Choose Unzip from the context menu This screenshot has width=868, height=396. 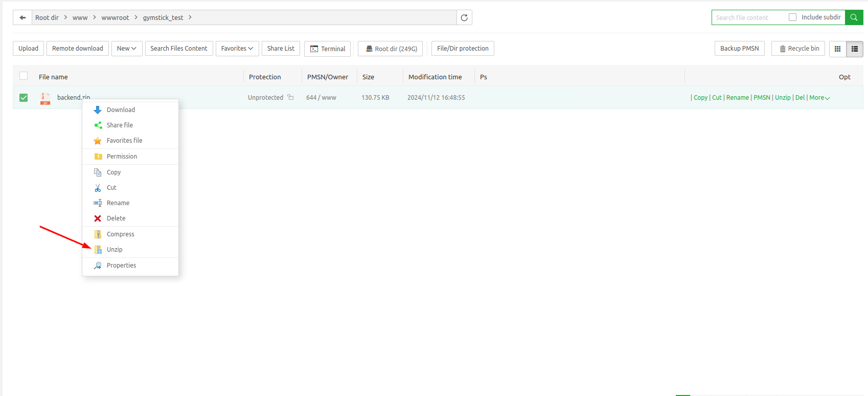[115, 250]
